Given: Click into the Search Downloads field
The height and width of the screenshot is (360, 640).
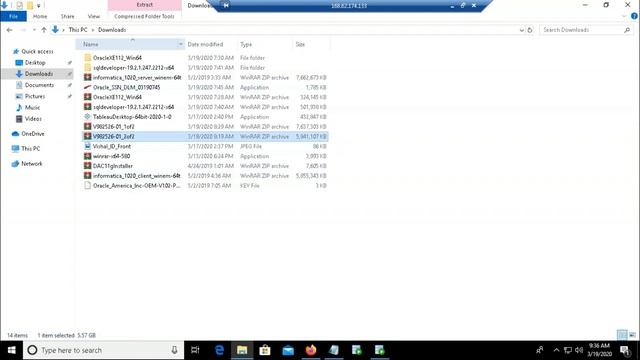Looking at the screenshot, I should point(581,30).
